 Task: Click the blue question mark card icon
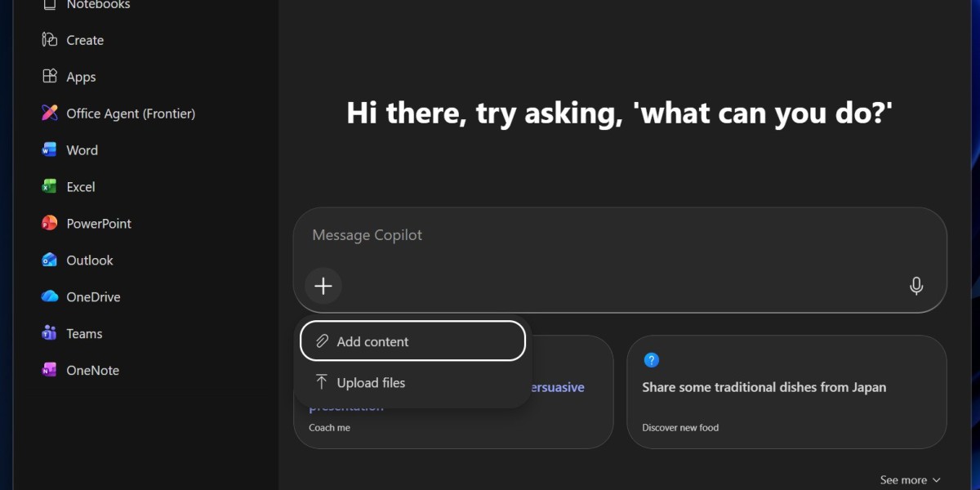point(651,360)
